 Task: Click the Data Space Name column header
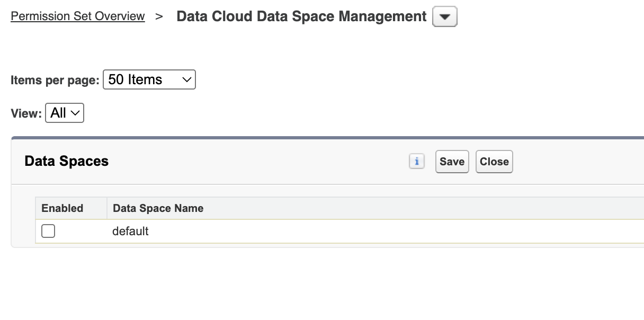(158, 208)
